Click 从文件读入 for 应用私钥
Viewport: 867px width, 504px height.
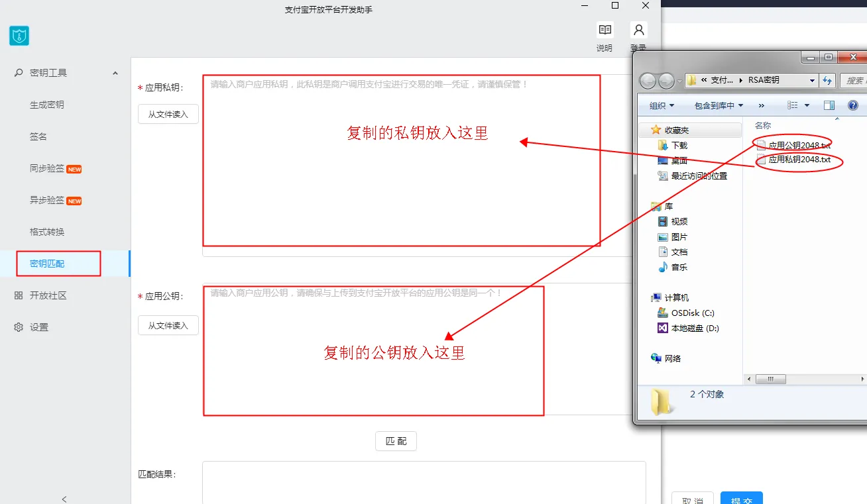tap(168, 114)
